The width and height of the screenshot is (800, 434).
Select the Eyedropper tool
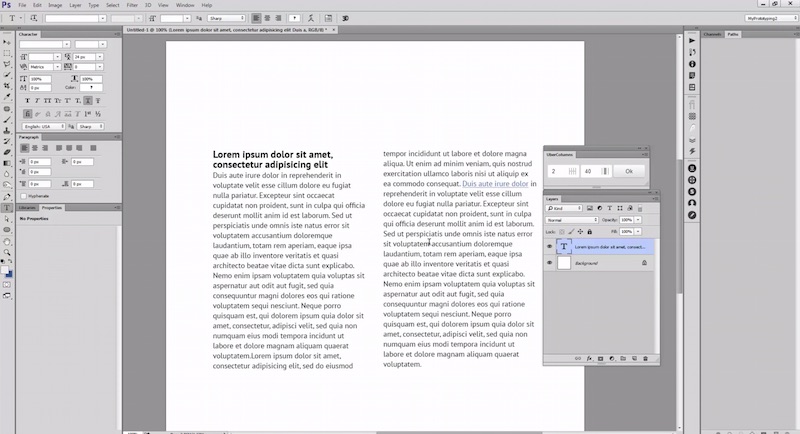[x=7, y=96]
